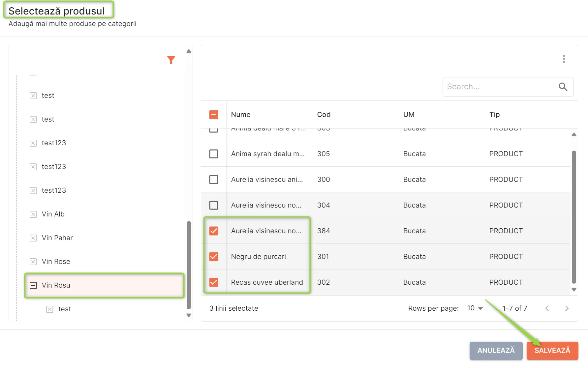Click the SALVEAZĂ button
The image size is (588, 368).
click(x=552, y=351)
